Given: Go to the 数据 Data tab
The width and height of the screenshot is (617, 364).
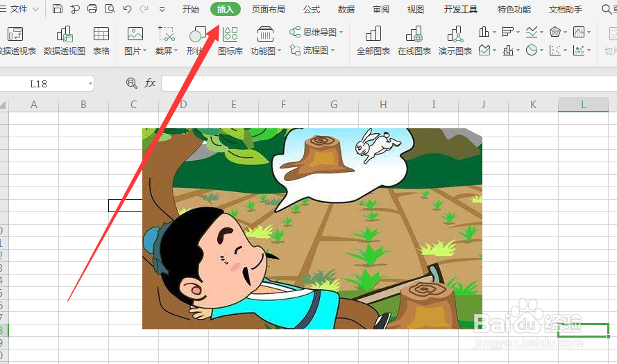Looking at the screenshot, I should tap(346, 9).
